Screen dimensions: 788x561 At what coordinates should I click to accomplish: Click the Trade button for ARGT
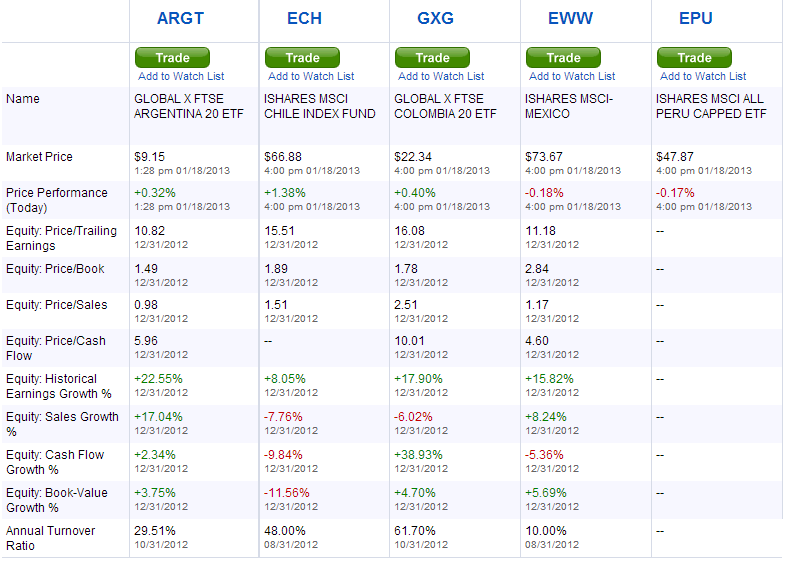click(172, 58)
